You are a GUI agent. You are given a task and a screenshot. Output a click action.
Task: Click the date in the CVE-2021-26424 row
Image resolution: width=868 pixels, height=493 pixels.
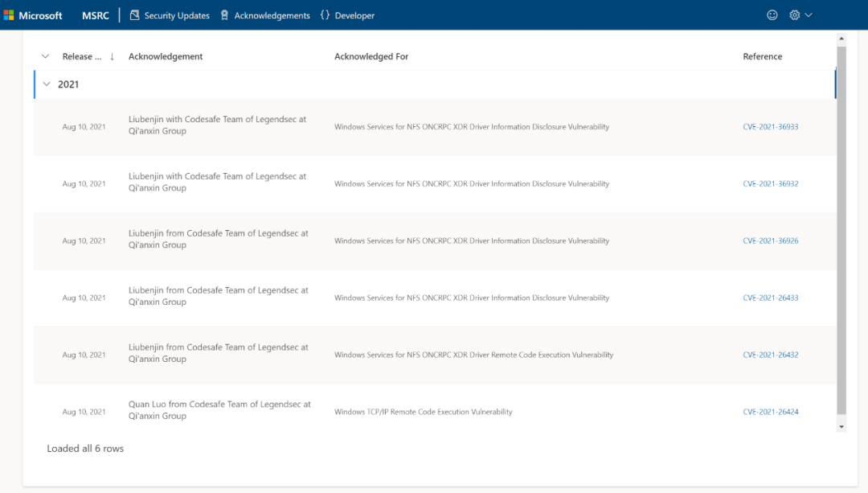click(x=84, y=412)
